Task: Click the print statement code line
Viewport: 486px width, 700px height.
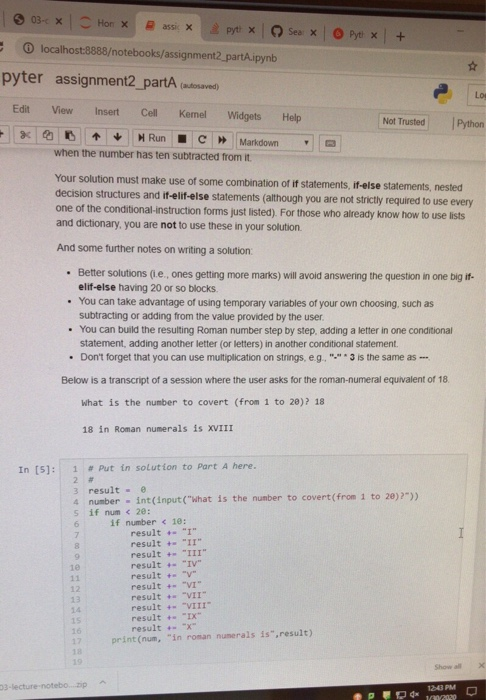Action: coord(212,637)
